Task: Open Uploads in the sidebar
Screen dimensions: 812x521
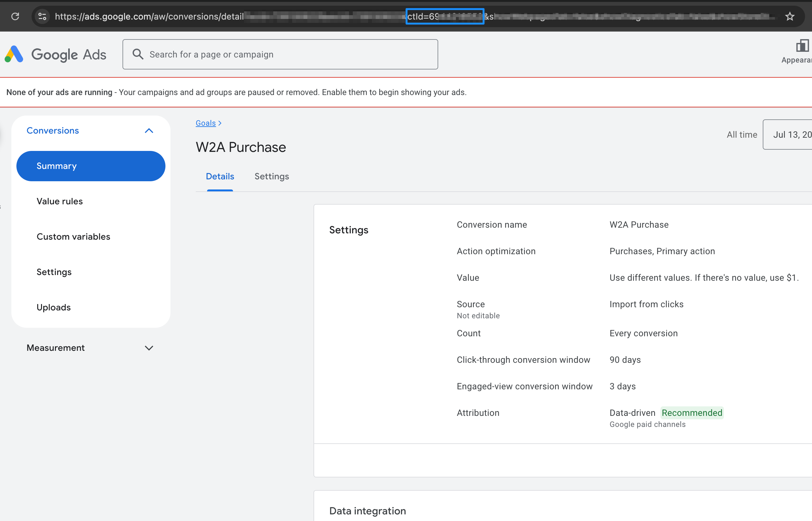Action: (53, 308)
